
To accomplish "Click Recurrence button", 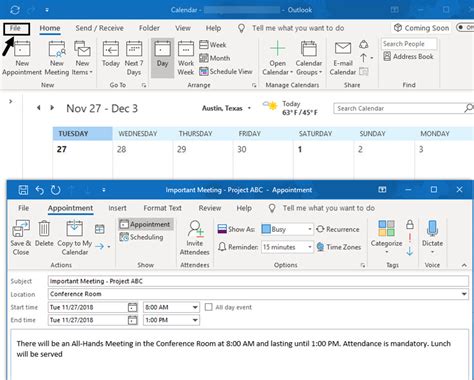I will [338, 229].
